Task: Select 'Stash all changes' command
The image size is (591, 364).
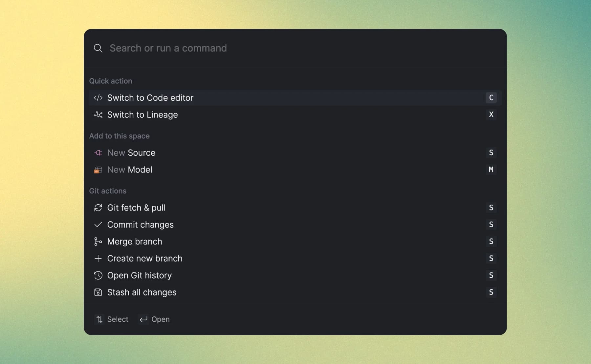Action: (x=295, y=292)
